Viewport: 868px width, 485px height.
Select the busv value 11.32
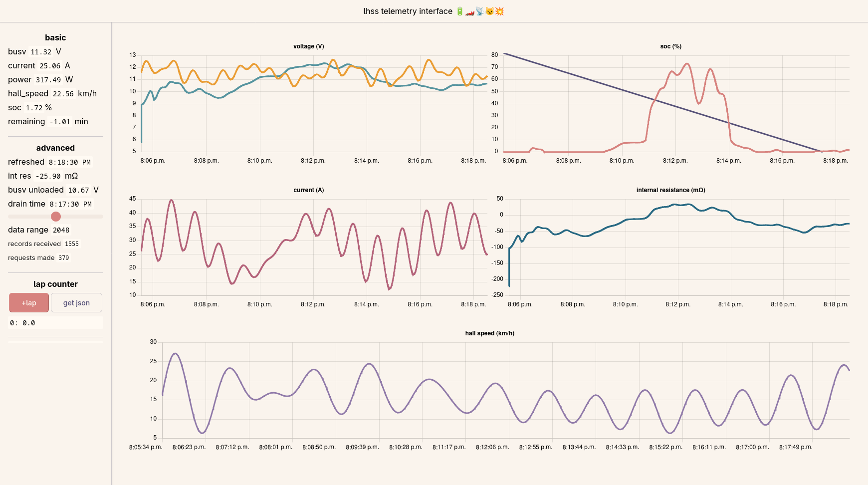tap(41, 52)
